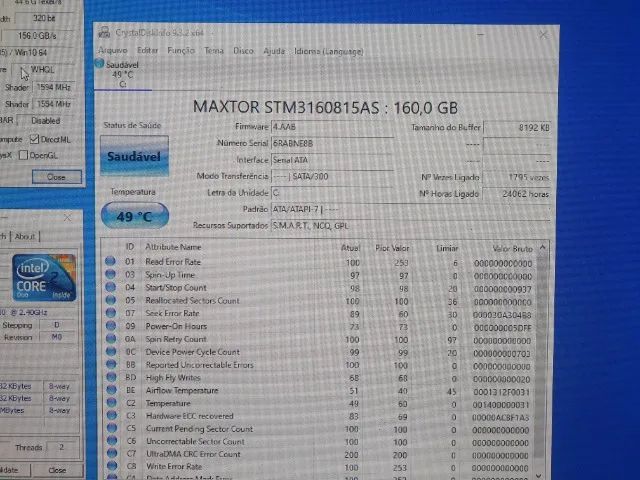The image size is (640, 480).
Task: Click the Firmware field value 4.AAB
Action: [332, 127]
